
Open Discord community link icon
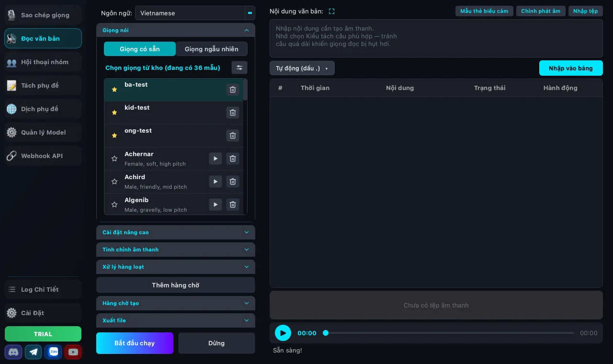[x=13, y=352]
